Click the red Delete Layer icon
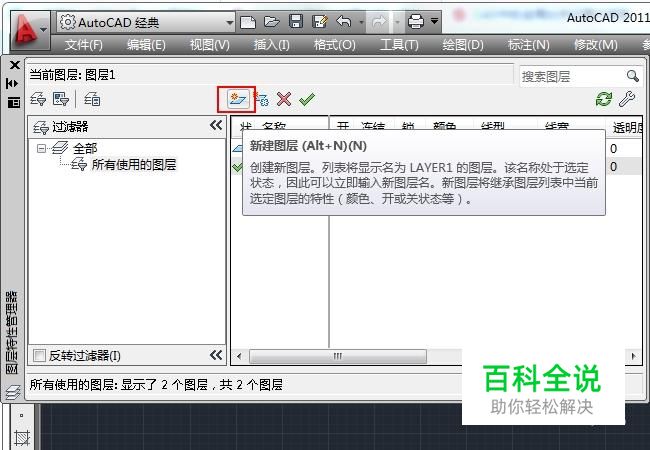Viewport: 650px width, 450px height. click(x=284, y=99)
